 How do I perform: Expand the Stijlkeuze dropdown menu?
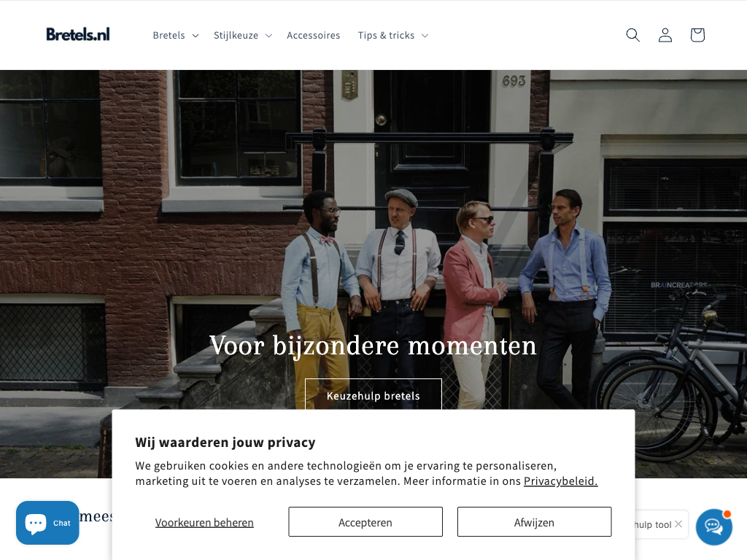click(x=243, y=35)
